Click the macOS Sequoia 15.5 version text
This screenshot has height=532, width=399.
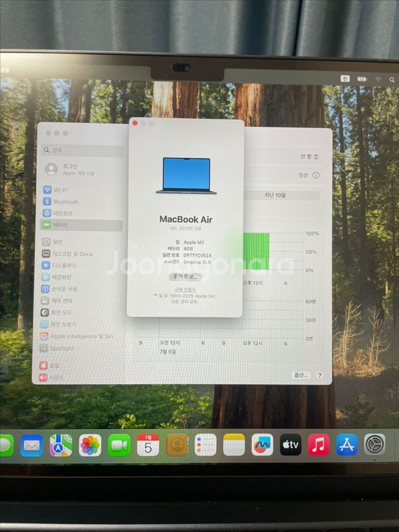(x=197, y=262)
